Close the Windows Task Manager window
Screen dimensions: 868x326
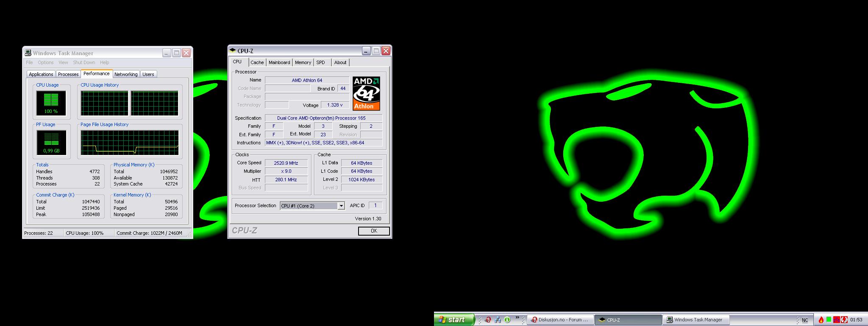[x=186, y=53]
